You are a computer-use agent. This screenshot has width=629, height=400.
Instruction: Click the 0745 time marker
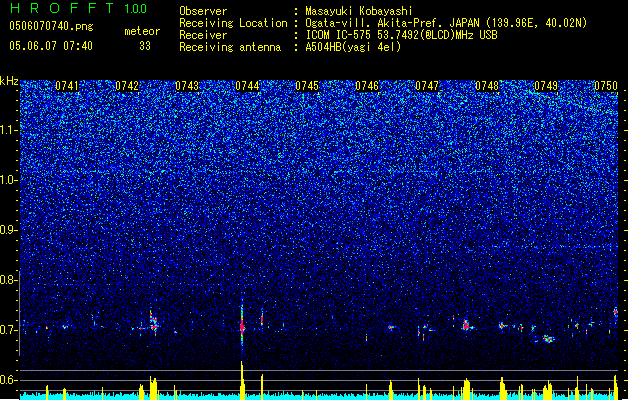(x=307, y=86)
